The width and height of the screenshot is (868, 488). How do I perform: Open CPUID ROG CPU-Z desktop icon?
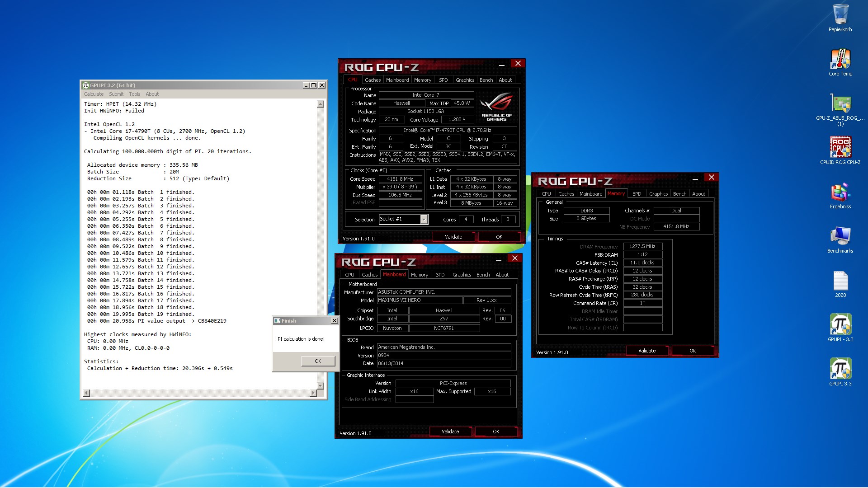tap(840, 151)
